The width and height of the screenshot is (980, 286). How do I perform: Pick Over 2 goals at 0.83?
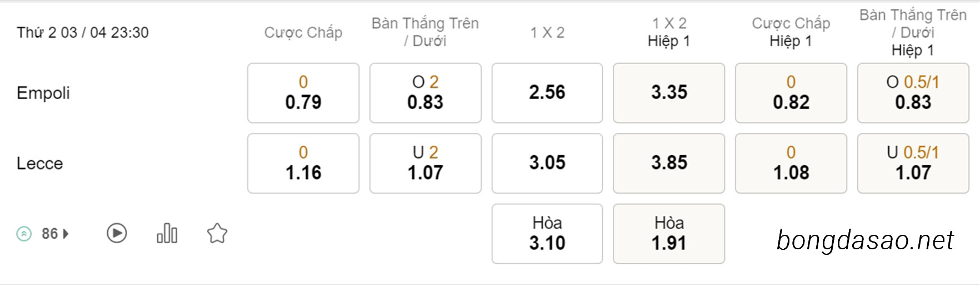click(426, 93)
